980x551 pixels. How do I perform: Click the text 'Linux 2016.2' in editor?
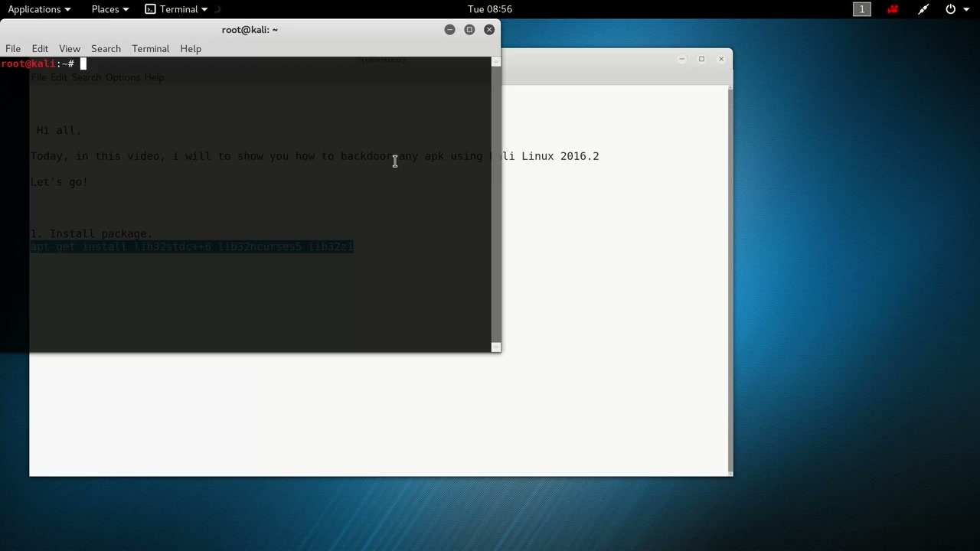tap(560, 156)
